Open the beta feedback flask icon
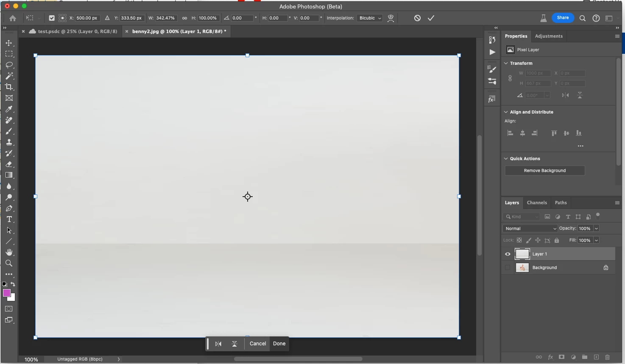This screenshot has height=364, width=625. pyautogui.click(x=543, y=18)
